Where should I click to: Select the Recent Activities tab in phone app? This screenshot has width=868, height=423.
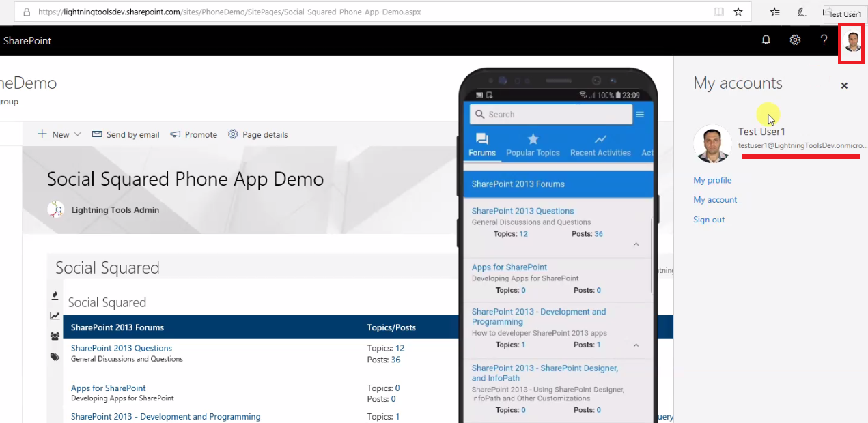click(600, 145)
